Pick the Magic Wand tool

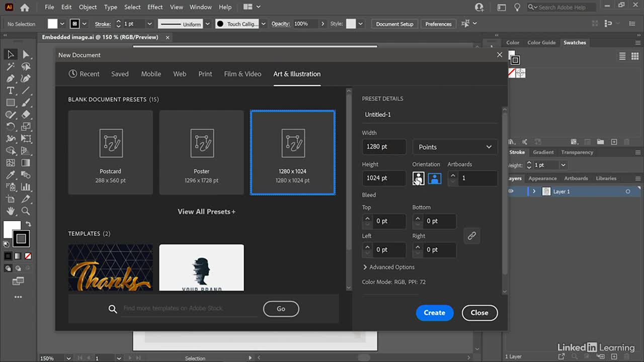pos(11,66)
